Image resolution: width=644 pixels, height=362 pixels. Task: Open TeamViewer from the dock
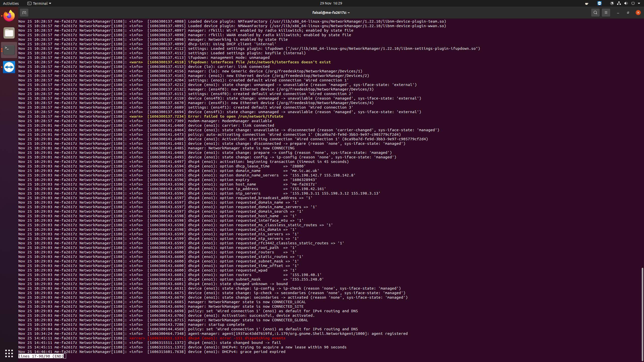pos(9,67)
